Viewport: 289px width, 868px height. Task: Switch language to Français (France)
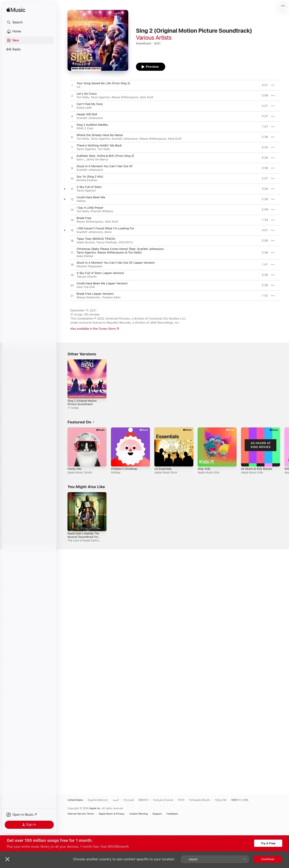coord(163,800)
